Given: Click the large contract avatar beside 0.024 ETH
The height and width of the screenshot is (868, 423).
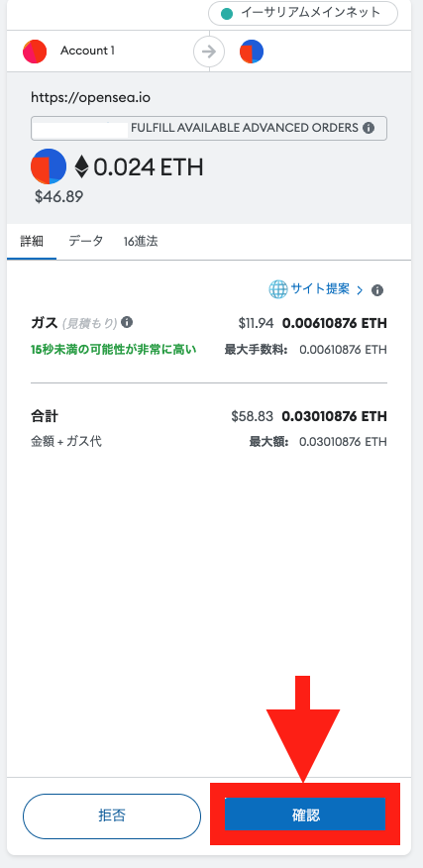Looking at the screenshot, I should [49, 166].
